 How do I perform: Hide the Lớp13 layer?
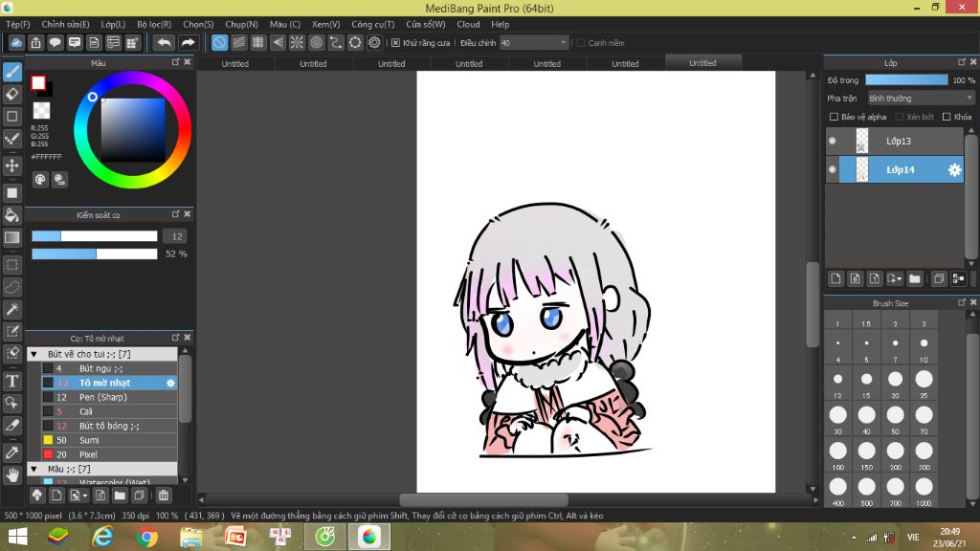coord(833,142)
